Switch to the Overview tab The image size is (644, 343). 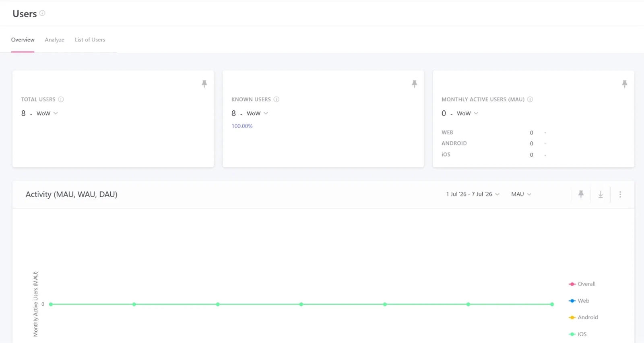tap(23, 40)
